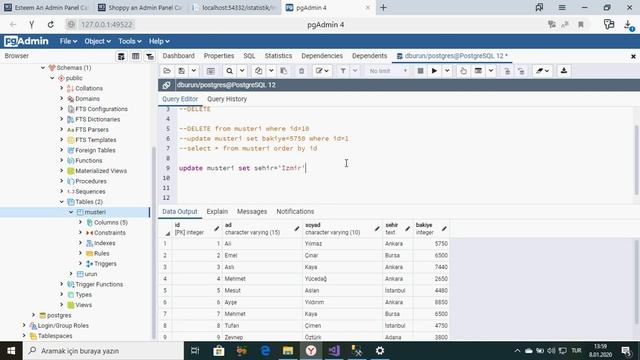640x360 pixels.
Task: Collapse the Schemas (1) tree node
Action: click(x=43, y=68)
